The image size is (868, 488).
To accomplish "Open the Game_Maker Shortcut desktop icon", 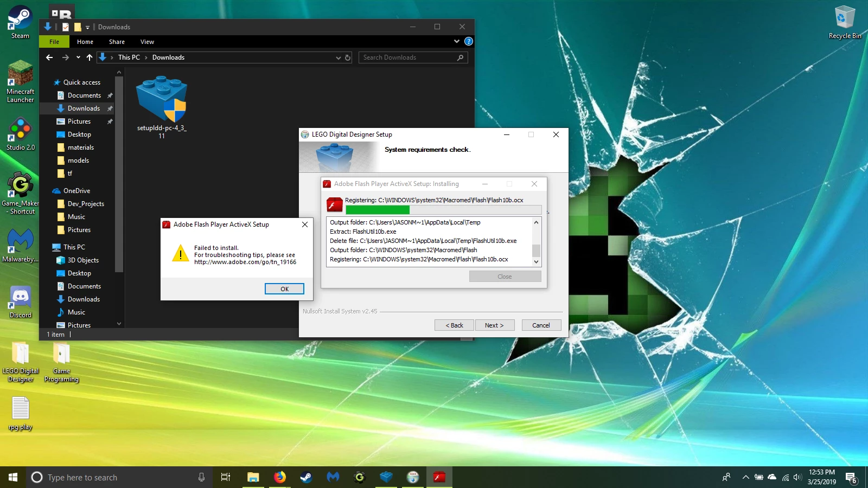I will tap(20, 193).
